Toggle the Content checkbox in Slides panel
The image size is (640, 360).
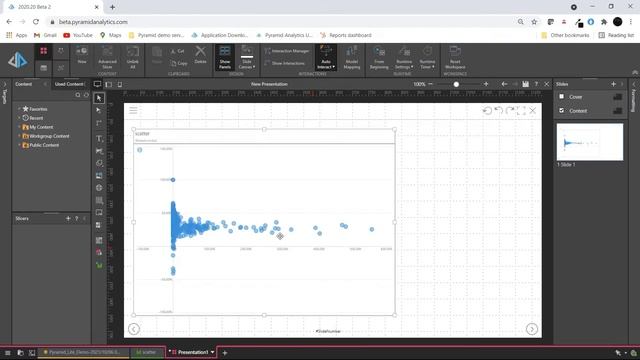[x=562, y=110]
